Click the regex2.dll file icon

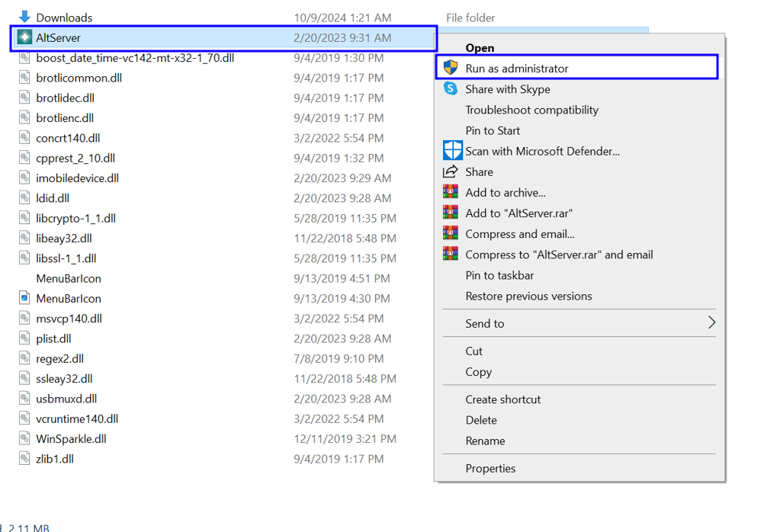pyautogui.click(x=24, y=358)
